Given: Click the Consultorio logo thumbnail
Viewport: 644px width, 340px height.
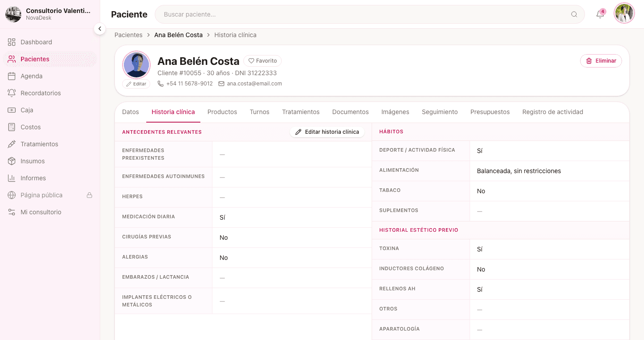Looking at the screenshot, I should tap(13, 14).
